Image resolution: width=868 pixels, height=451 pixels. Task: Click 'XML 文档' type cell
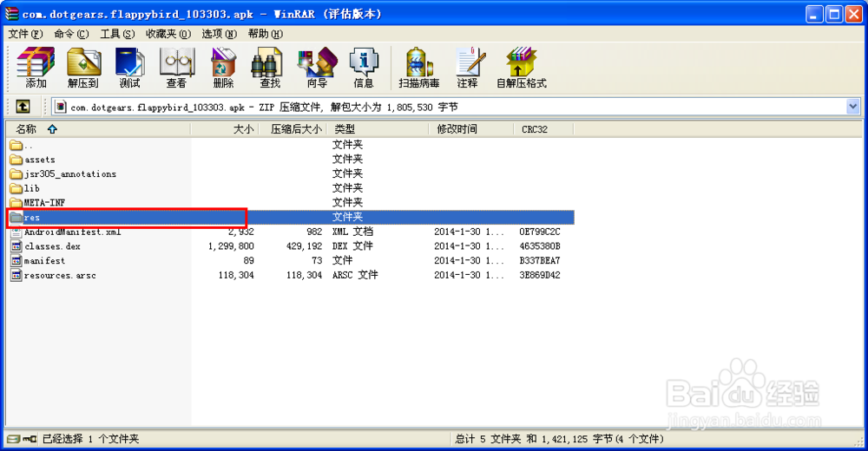[352, 232]
